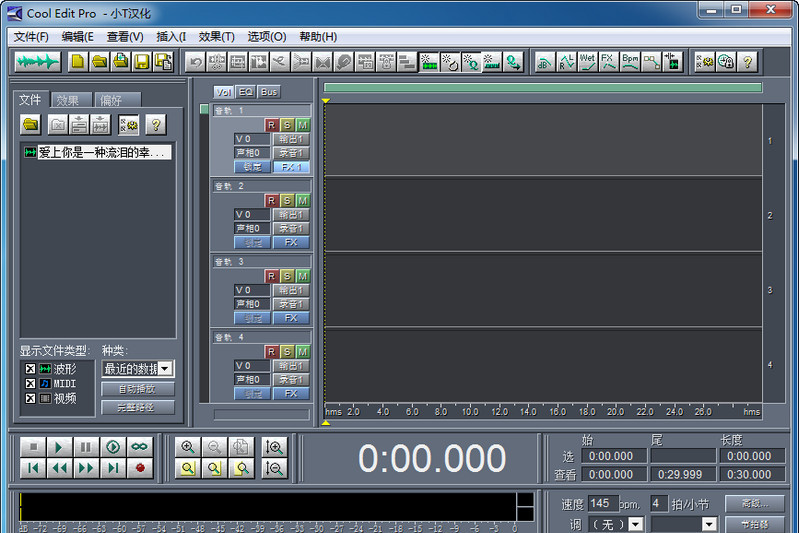
Task: Click the help question mark in main toolbar
Action: (x=748, y=62)
